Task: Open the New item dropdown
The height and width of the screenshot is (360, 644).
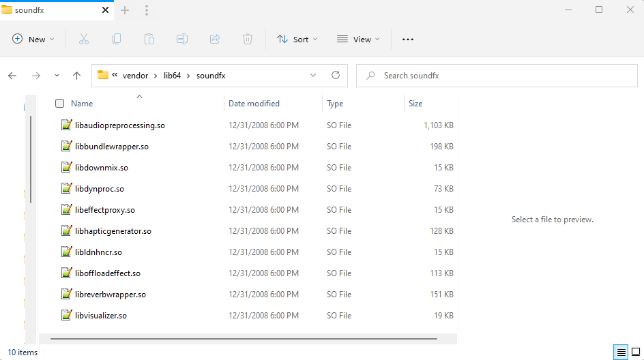Action: (x=33, y=39)
